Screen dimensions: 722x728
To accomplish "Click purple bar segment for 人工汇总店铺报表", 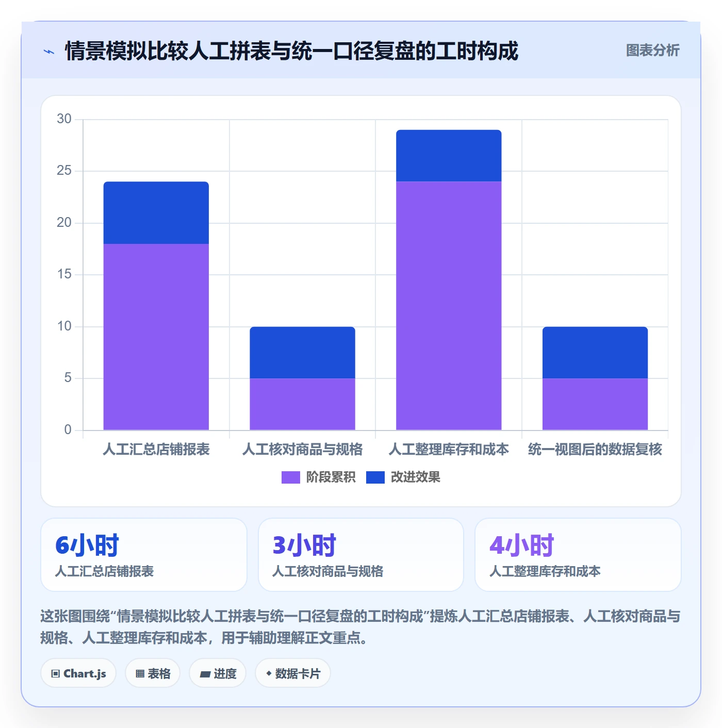I will click(x=156, y=337).
